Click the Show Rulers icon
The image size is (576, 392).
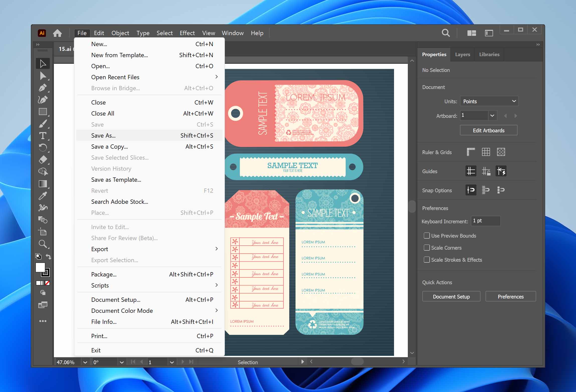click(x=471, y=152)
